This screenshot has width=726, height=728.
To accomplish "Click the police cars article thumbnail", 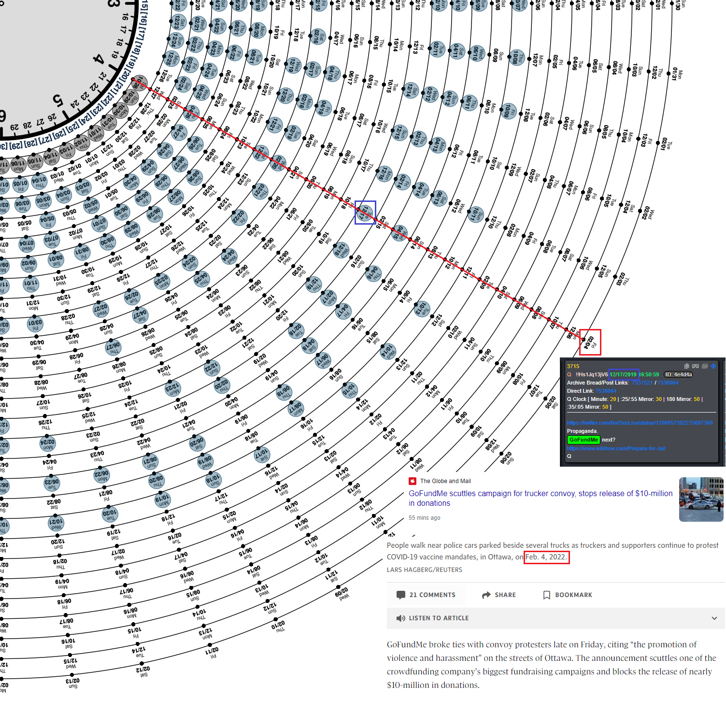I will tap(701, 500).
